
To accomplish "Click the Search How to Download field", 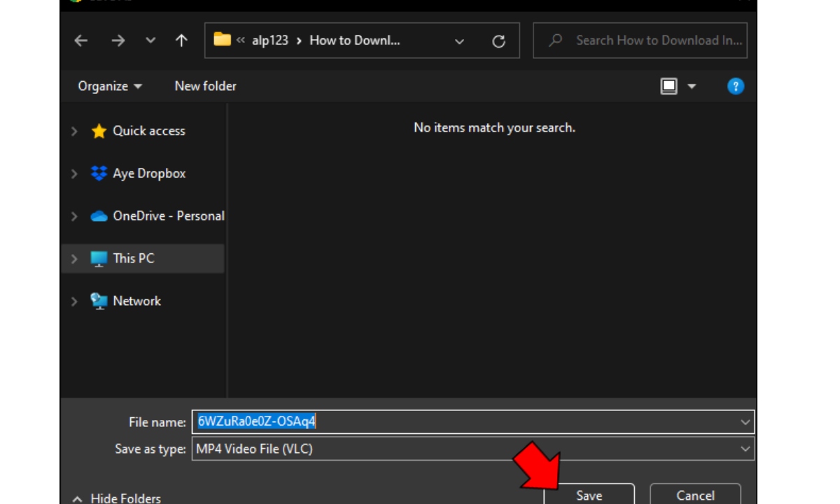I will click(640, 41).
